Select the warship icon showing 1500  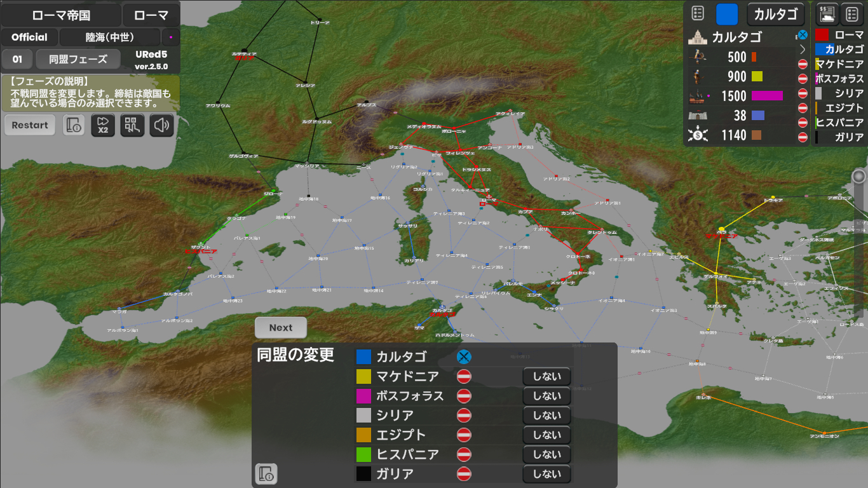pyautogui.click(x=698, y=96)
